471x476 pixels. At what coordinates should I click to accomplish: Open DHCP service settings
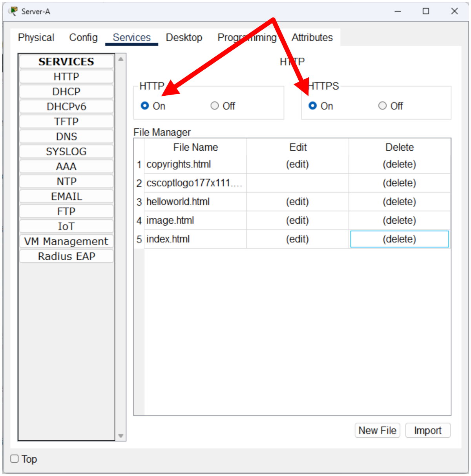click(x=66, y=92)
